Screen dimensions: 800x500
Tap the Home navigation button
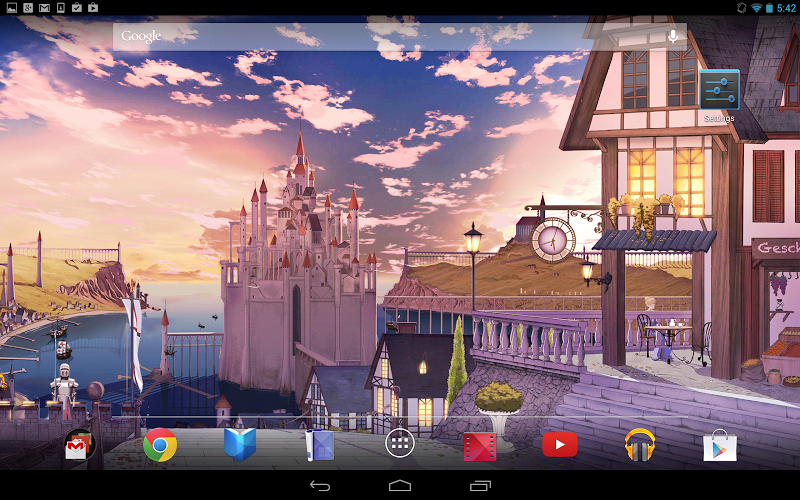point(399,486)
